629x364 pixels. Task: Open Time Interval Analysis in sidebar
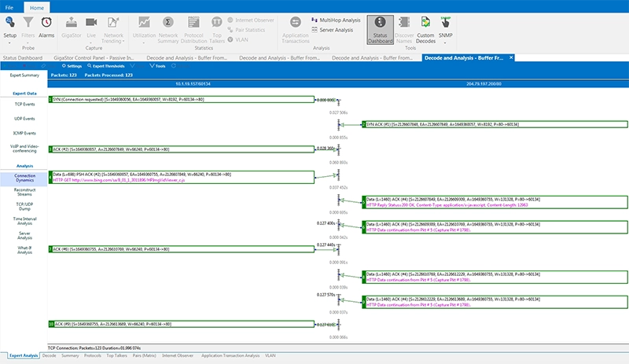[24, 222]
